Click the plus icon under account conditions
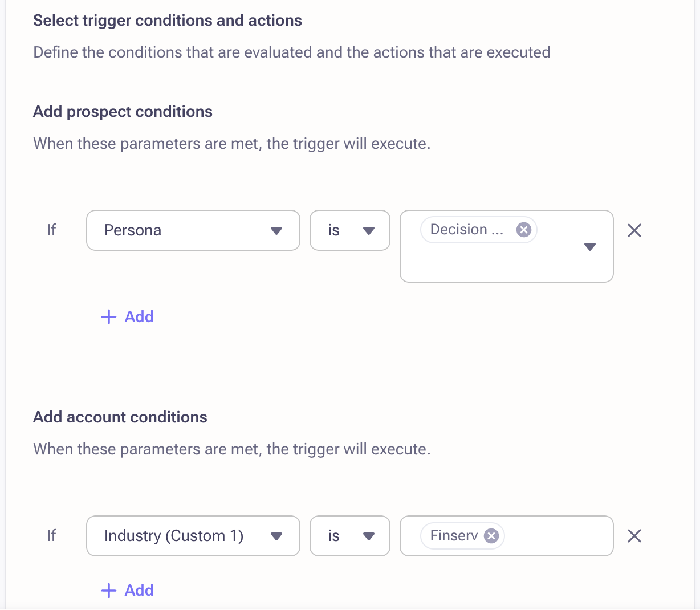The width and height of the screenshot is (700, 610). click(108, 590)
